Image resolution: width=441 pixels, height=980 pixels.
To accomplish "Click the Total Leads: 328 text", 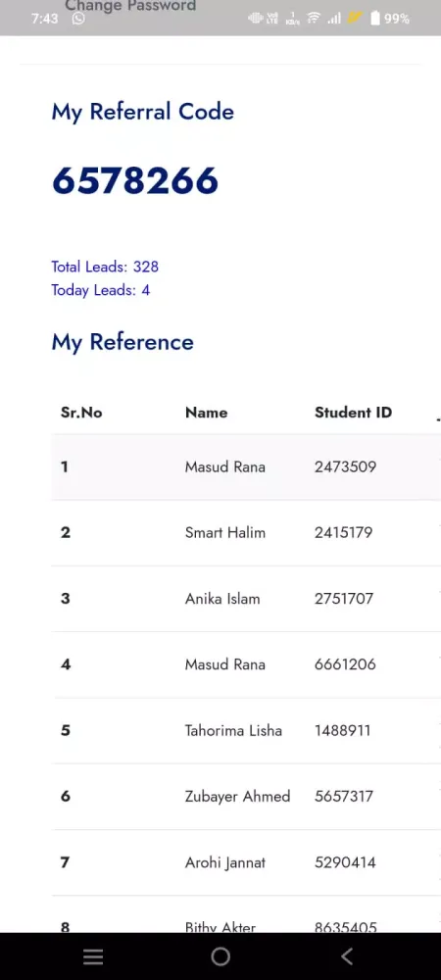I will [x=105, y=267].
